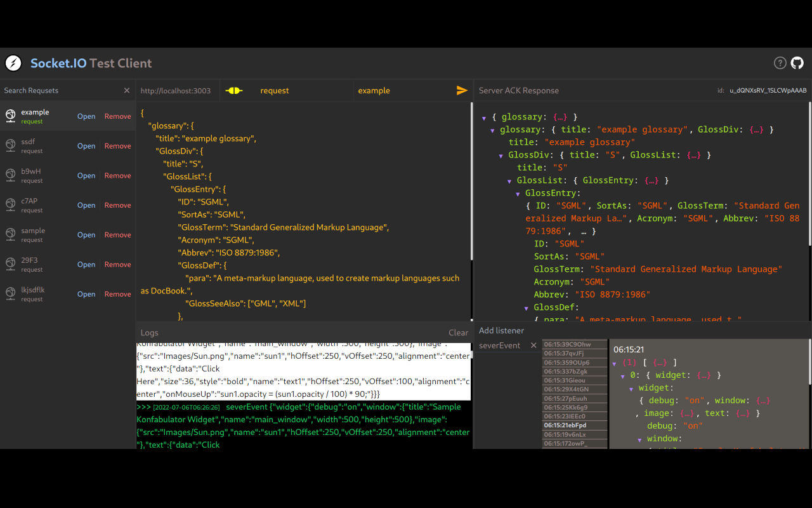Clear the Search Requests field with the X
Screen dimensions: 812x508
click(126, 90)
